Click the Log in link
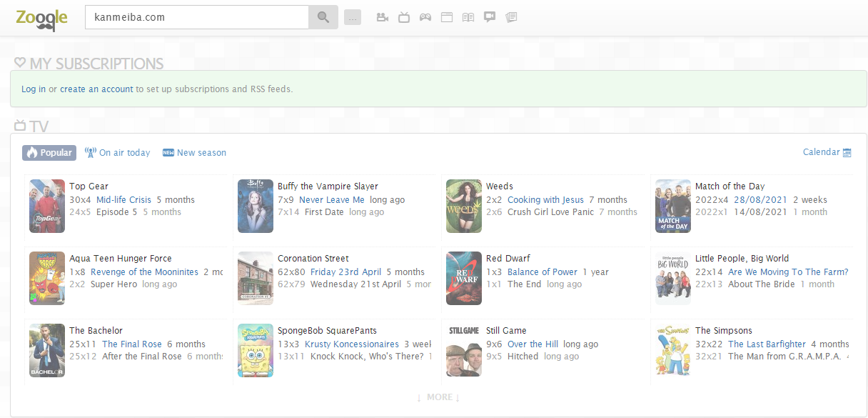The image size is (868, 418). [x=34, y=89]
